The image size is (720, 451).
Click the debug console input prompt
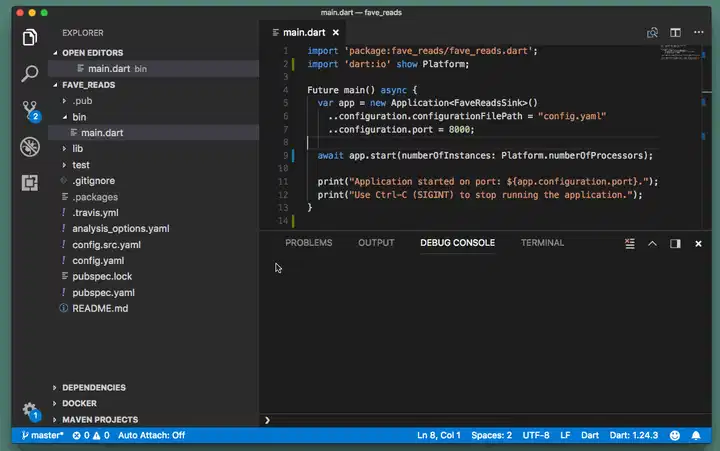[x=487, y=420]
